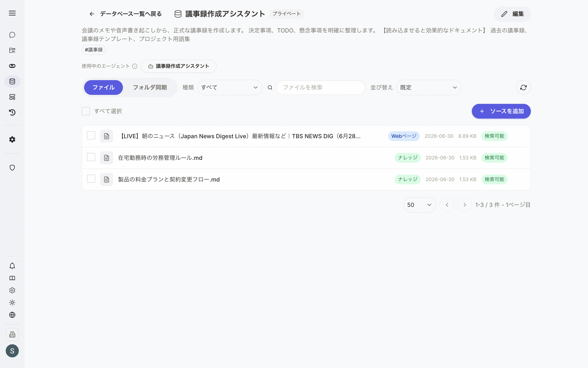Click file icon of 【LIVE】朝のニュース row
The height and width of the screenshot is (368, 588).
pos(106,136)
